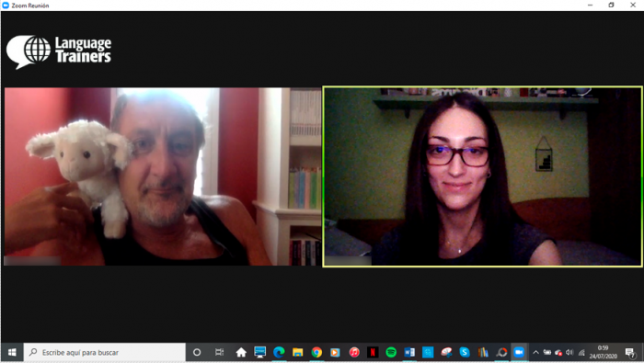Expand the hidden system tray icons
This screenshot has height=363, width=644.
(535, 352)
